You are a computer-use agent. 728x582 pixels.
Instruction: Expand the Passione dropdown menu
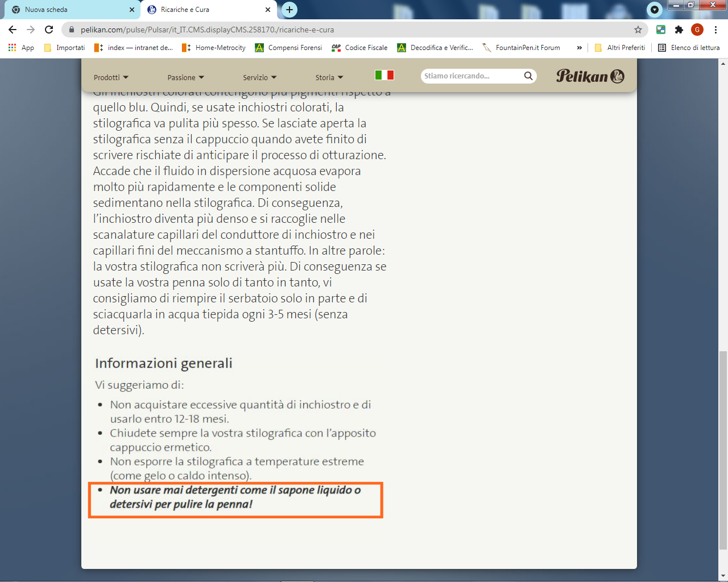coord(185,77)
